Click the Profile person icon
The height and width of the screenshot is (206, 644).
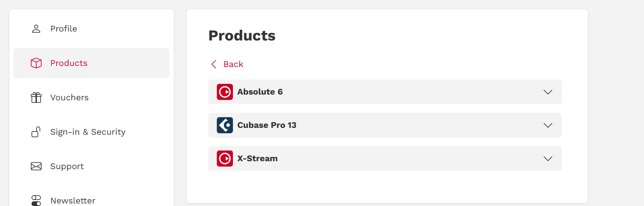(36, 29)
